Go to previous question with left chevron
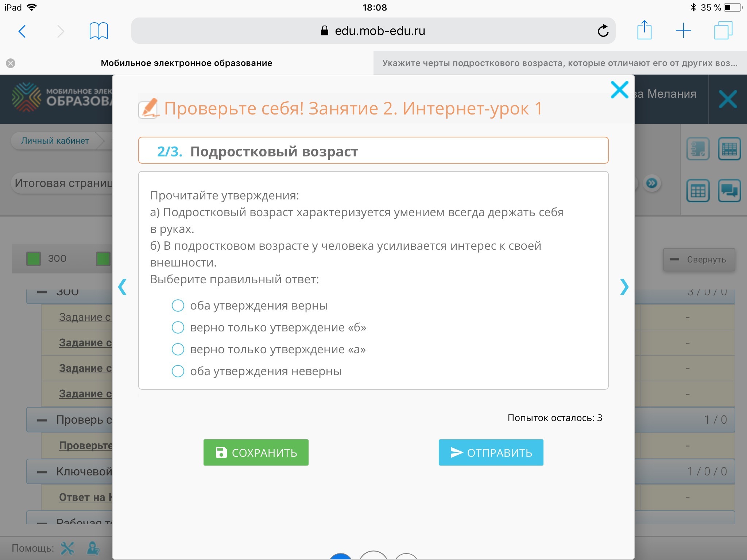 coord(123,287)
